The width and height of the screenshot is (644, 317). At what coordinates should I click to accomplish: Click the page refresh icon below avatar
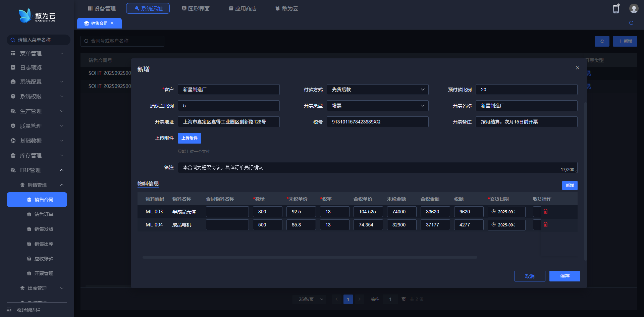coord(631,23)
